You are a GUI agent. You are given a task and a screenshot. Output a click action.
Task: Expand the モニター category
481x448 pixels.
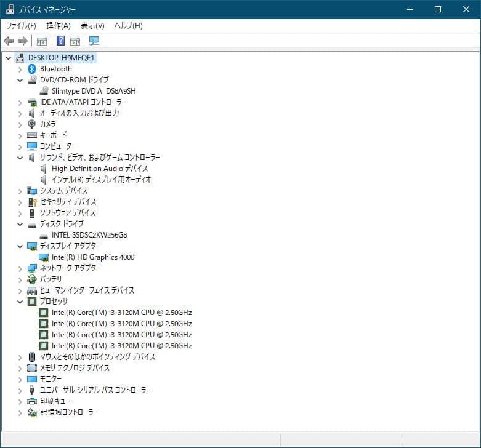20,380
